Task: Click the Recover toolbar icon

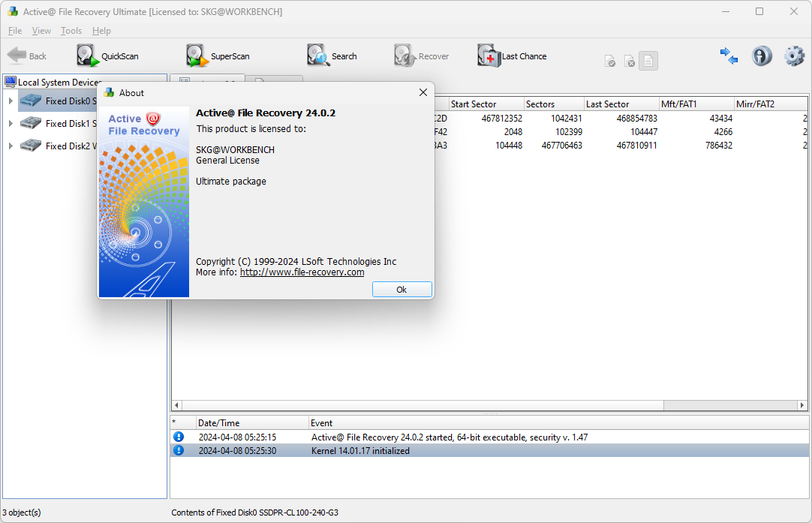Action: (x=422, y=56)
